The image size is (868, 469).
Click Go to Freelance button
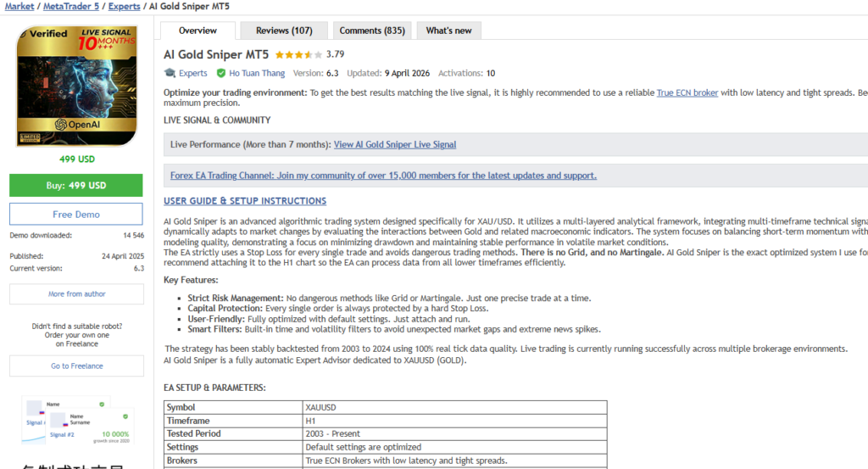pos(76,366)
